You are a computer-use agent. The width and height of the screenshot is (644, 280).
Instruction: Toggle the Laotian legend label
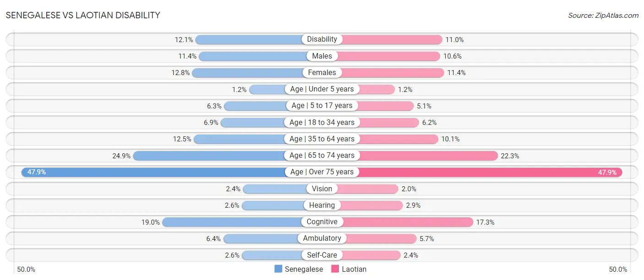click(354, 269)
